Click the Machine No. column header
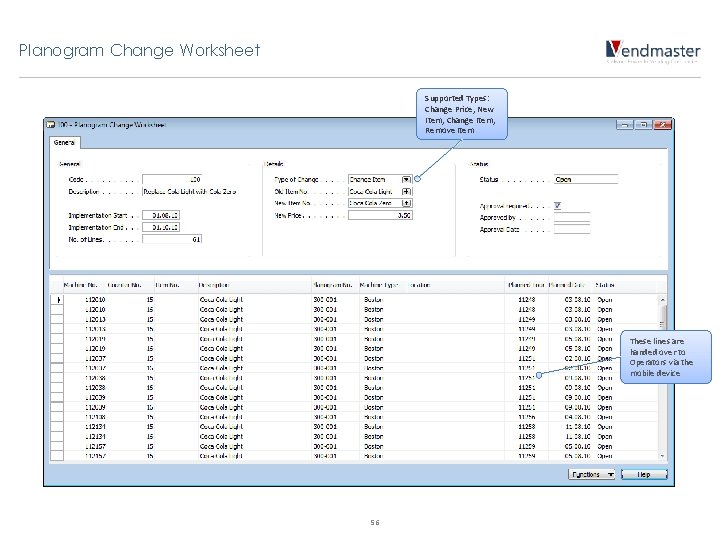This screenshot has width=720, height=540. [x=84, y=285]
